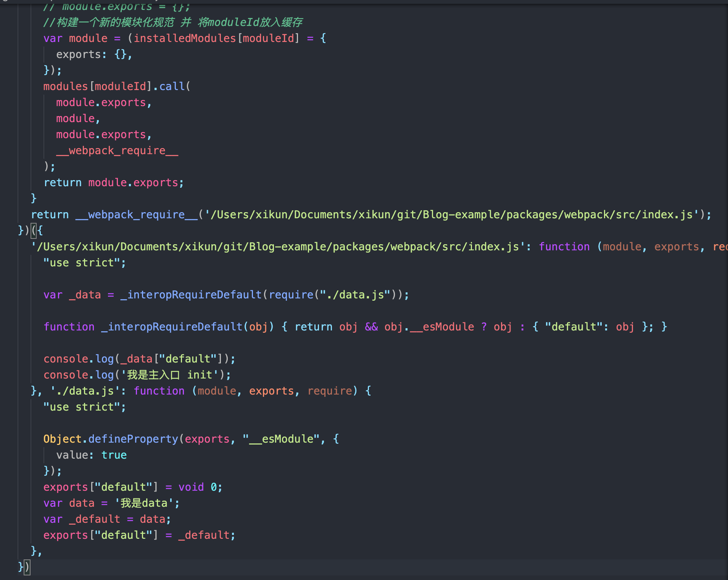Click 'exports["default"] = _default;' line
Viewport: 728px width, 580px height.
(139, 535)
